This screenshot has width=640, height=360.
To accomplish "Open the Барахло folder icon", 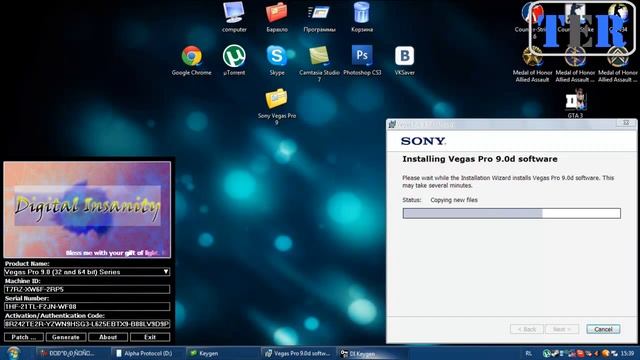I will 277,16.
